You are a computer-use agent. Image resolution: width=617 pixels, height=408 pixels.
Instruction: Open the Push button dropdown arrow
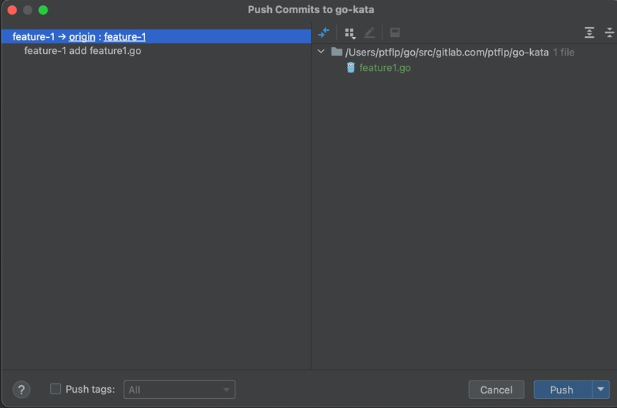[x=601, y=389]
